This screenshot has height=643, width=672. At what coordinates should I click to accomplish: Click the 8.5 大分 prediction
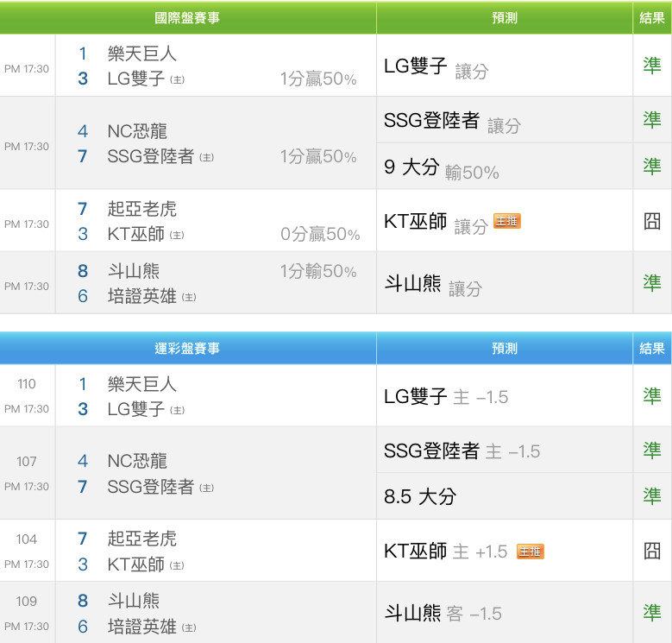click(420, 497)
